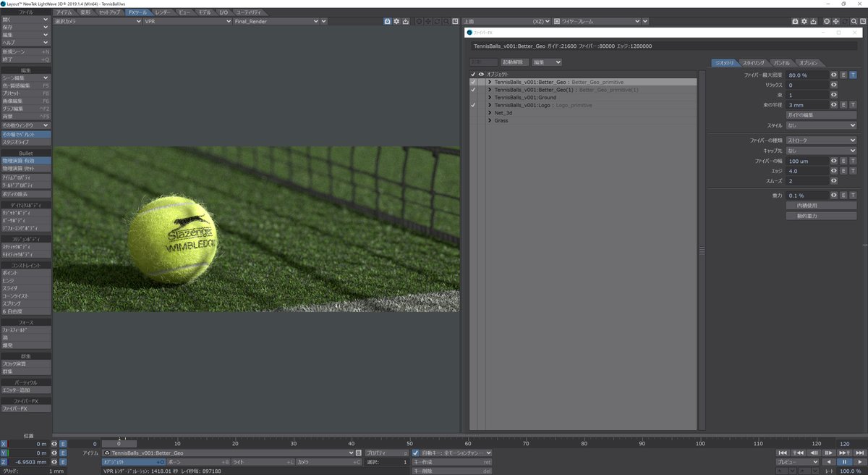This screenshot has height=475, width=868.
Task: Click 内積使用 button
Action: [x=821, y=206]
